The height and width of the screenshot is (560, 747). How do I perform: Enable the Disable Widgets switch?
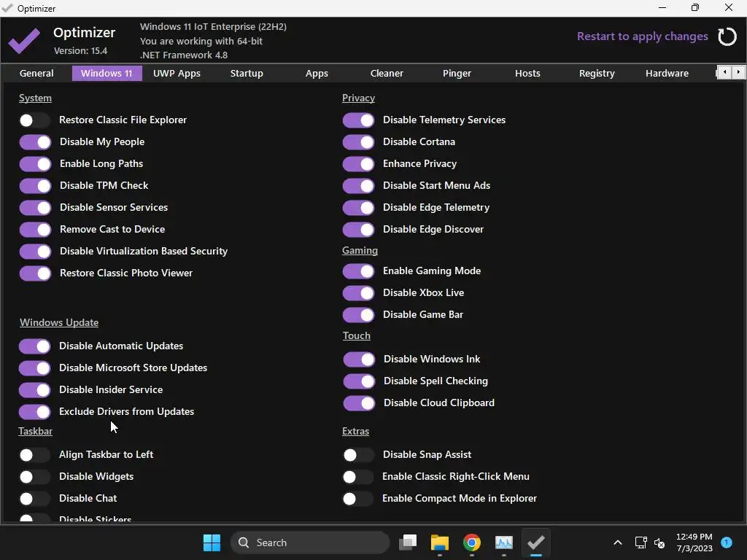click(x=34, y=477)
